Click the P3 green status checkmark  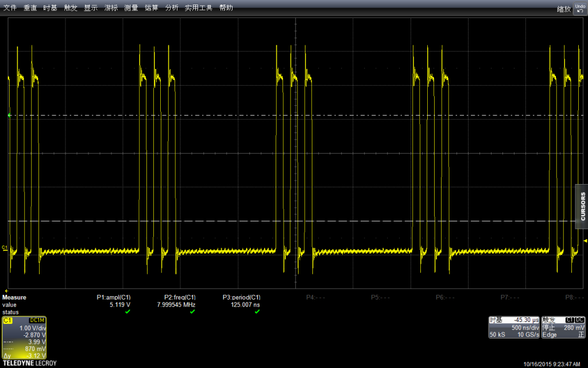click(257, 312)
